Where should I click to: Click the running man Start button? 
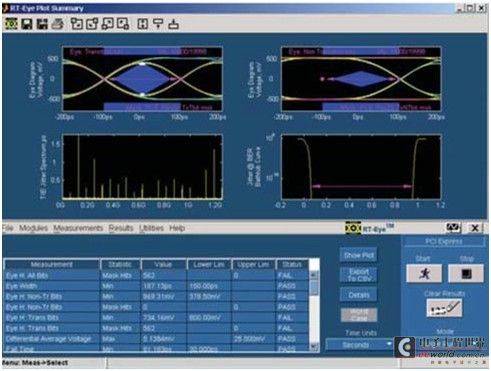424,273
